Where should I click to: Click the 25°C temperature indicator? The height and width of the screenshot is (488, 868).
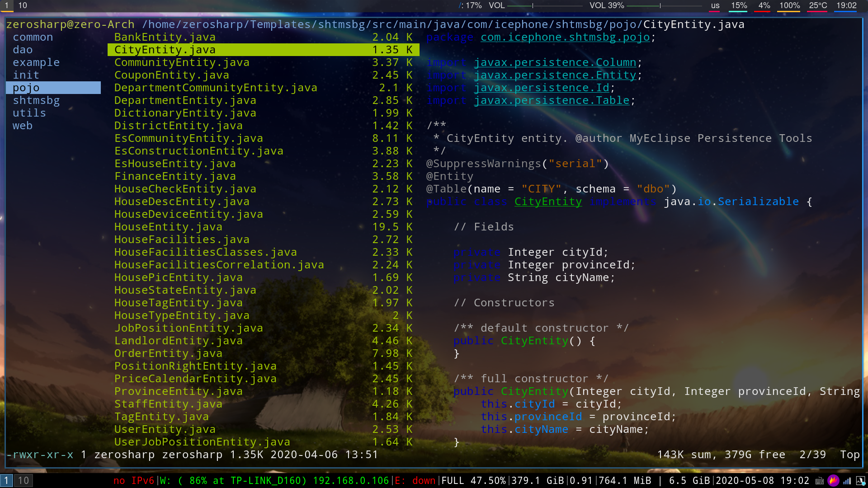817,6
